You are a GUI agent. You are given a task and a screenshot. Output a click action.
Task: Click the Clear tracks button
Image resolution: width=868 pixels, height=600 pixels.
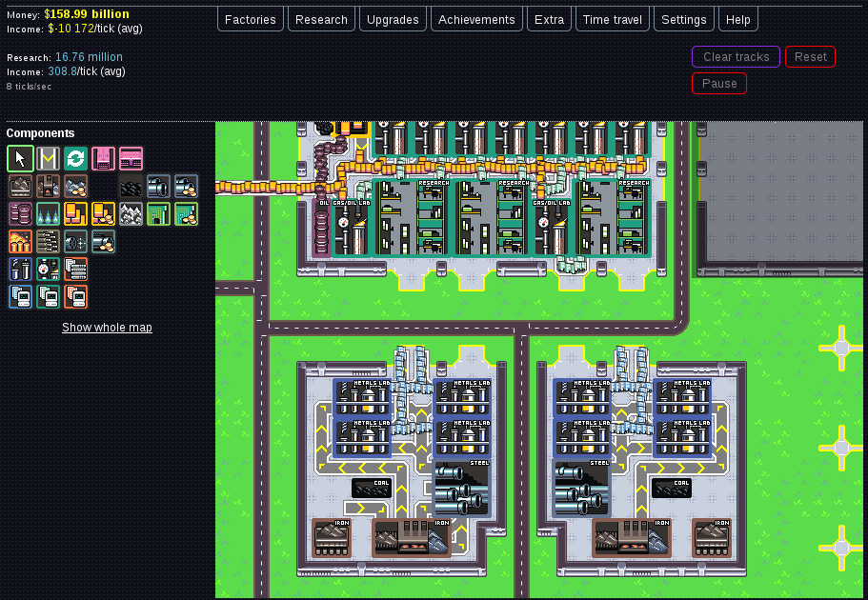(x=736, y=57)
